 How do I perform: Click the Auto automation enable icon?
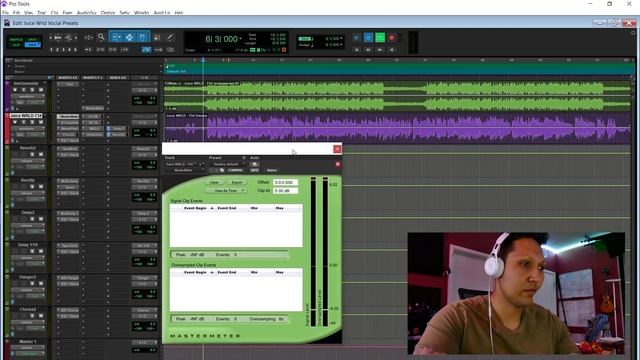[x=254, y=164]
